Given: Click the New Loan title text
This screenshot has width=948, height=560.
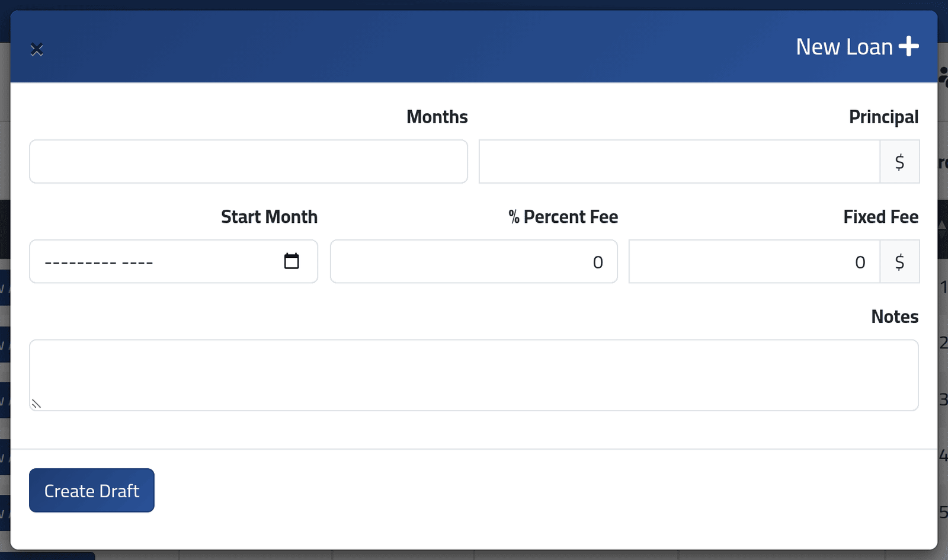Looking at the screenshot, I should click(x=844, y=47).
